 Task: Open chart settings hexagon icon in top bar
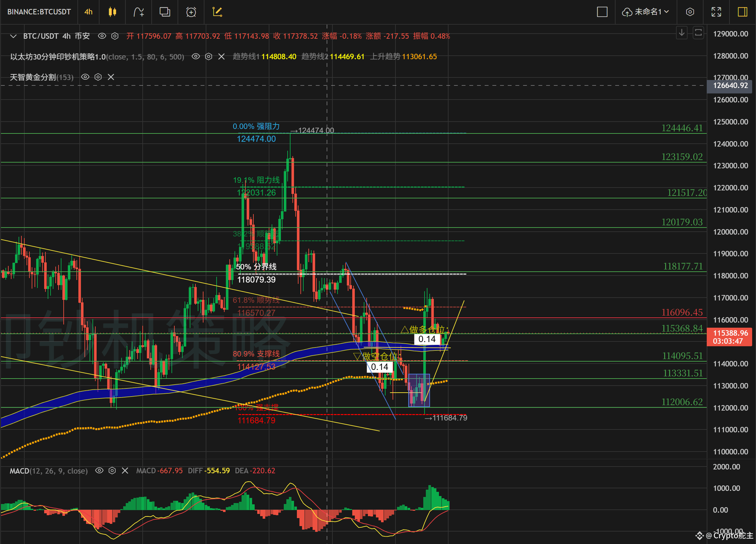pyautogui.click(x=690, y=12)
